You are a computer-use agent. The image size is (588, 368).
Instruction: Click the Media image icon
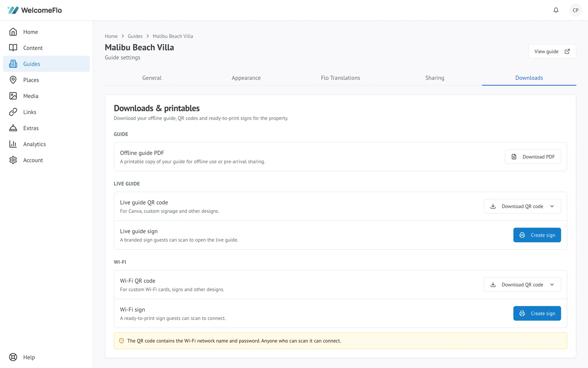[13, 96]
